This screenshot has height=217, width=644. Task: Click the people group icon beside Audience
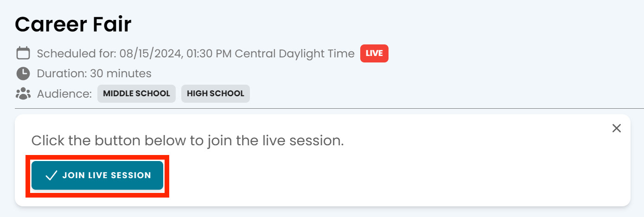[x=23, y=93]
